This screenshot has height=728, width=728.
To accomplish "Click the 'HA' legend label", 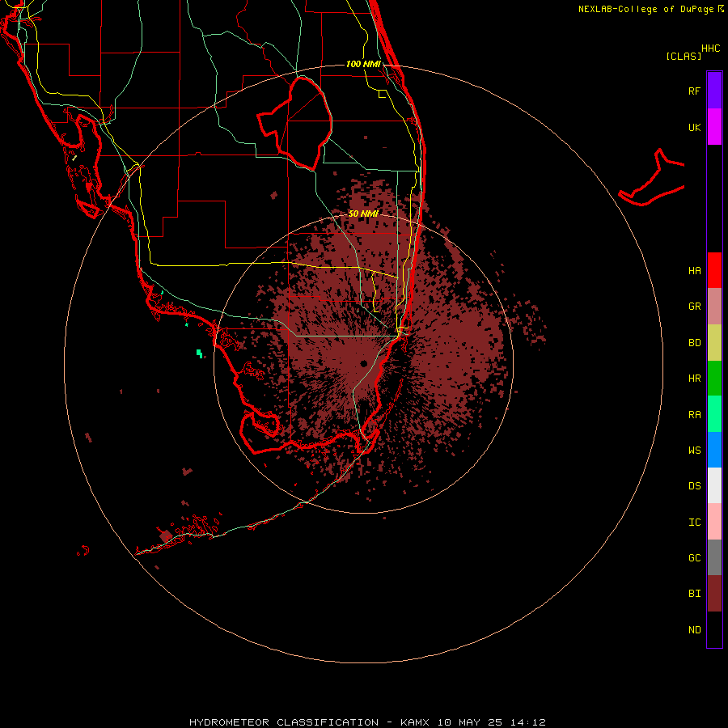I will 695,270.
